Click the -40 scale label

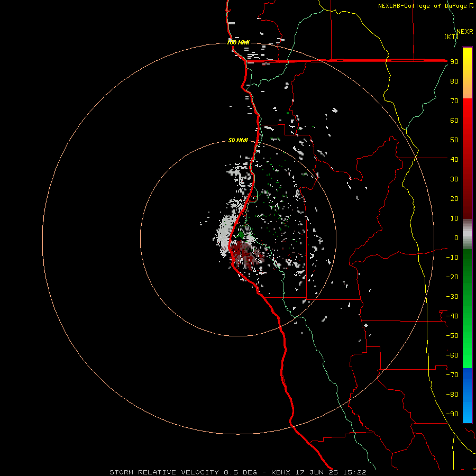[x=452, y=316]
